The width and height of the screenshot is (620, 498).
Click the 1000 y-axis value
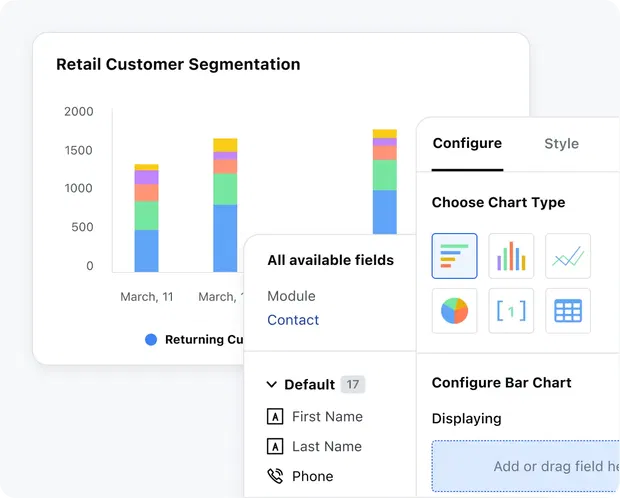click(79, 188)
